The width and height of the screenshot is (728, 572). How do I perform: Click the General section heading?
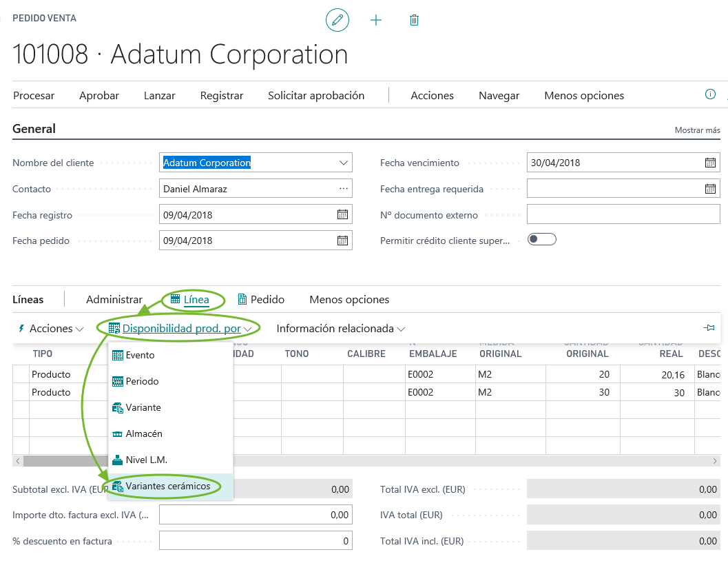(x=34, y=129)
